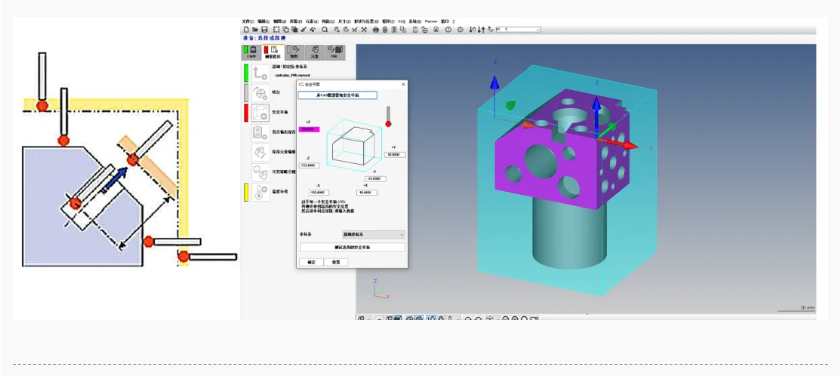This screenshot has width=840, height=376.
Task: Click the crossed wrench tools toolbar icon
Action: pyautogui.click(x=364, y=29)
